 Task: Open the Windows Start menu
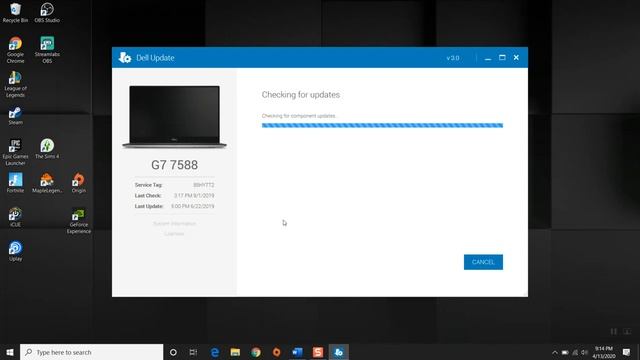10,352
